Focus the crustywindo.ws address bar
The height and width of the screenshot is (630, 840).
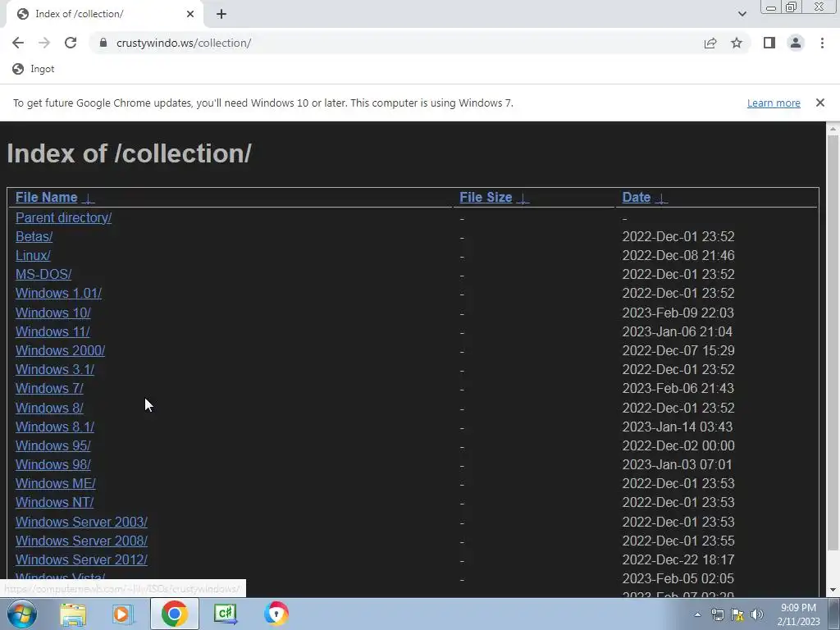396,43
